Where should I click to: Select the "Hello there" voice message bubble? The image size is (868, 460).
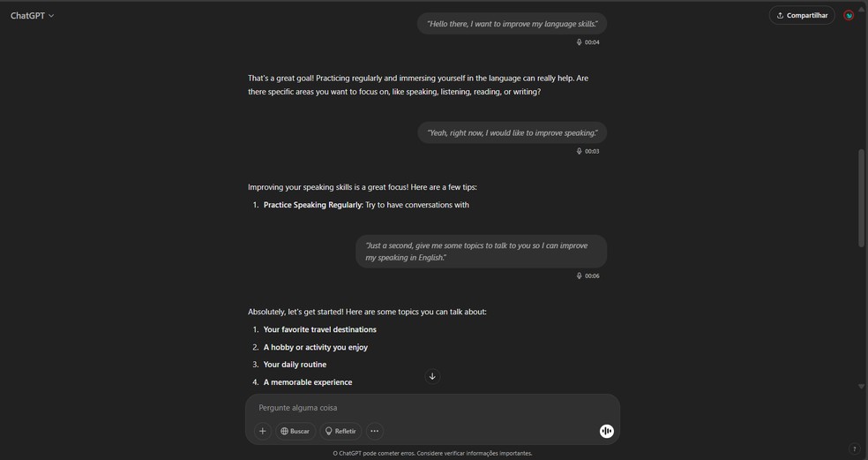click(x=512, y=24)
